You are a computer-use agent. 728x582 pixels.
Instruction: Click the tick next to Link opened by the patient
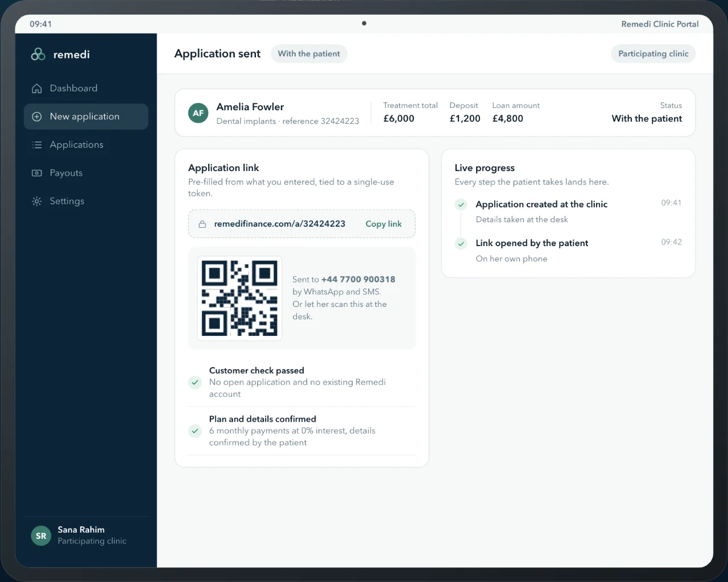pyautogui.click(x=461, y=243)
